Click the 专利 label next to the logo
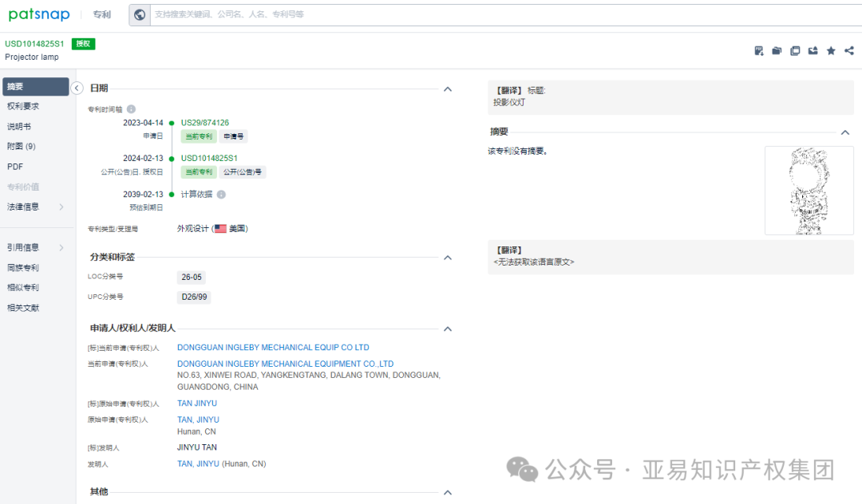This screenshot has width=862, height=504. (101, 15)
